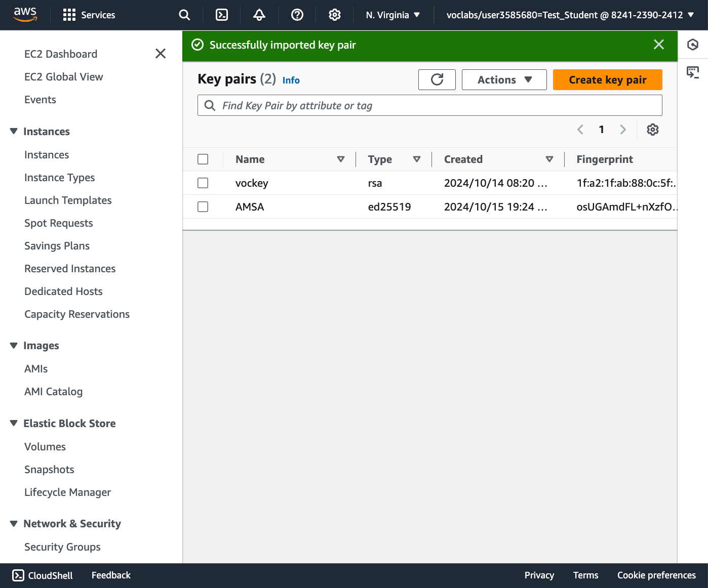Sort by Created column
The height and width of the screenshot is (588, 708).
(x=549, y=159)
